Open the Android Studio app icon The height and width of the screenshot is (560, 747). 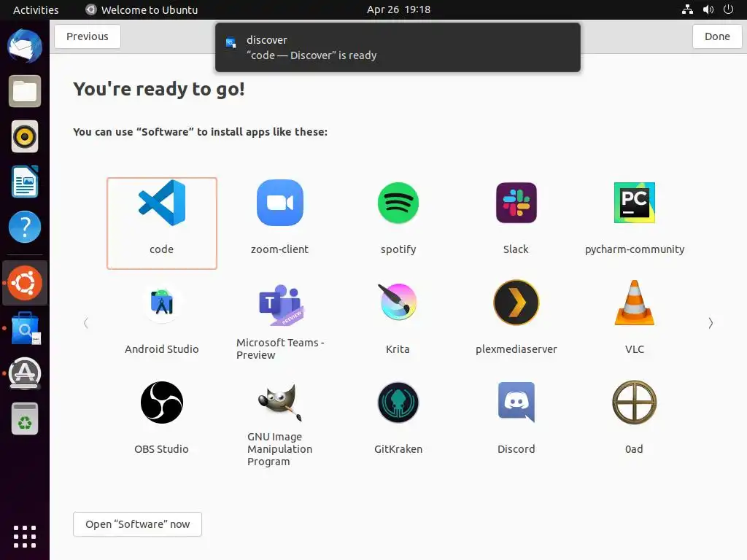162,303
